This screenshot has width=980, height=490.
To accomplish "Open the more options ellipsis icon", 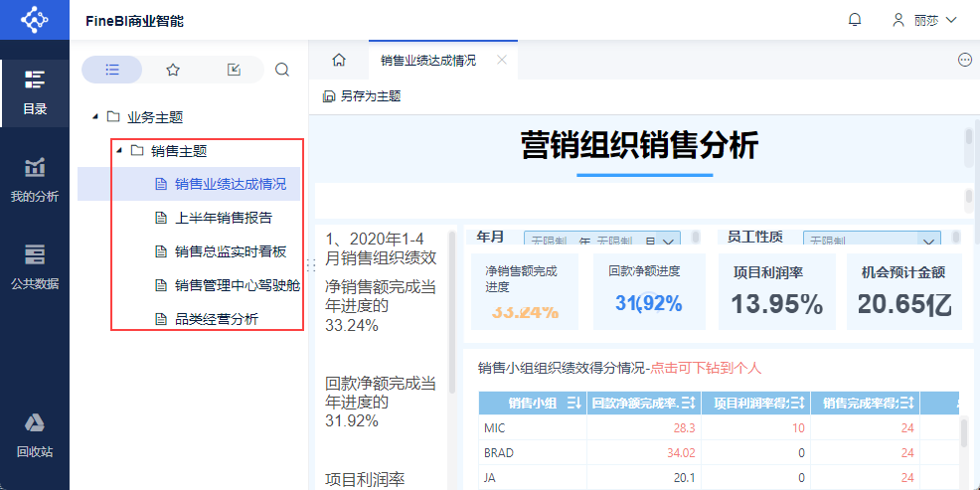I will click(965, 60).
